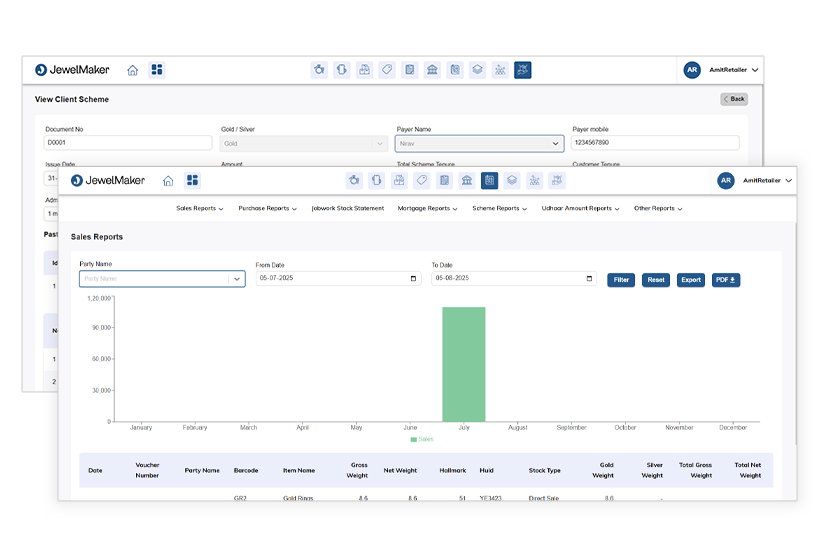Select the Jobwork Stock Statement menu item
Screen dimensions: 819x557
[347, 209]
